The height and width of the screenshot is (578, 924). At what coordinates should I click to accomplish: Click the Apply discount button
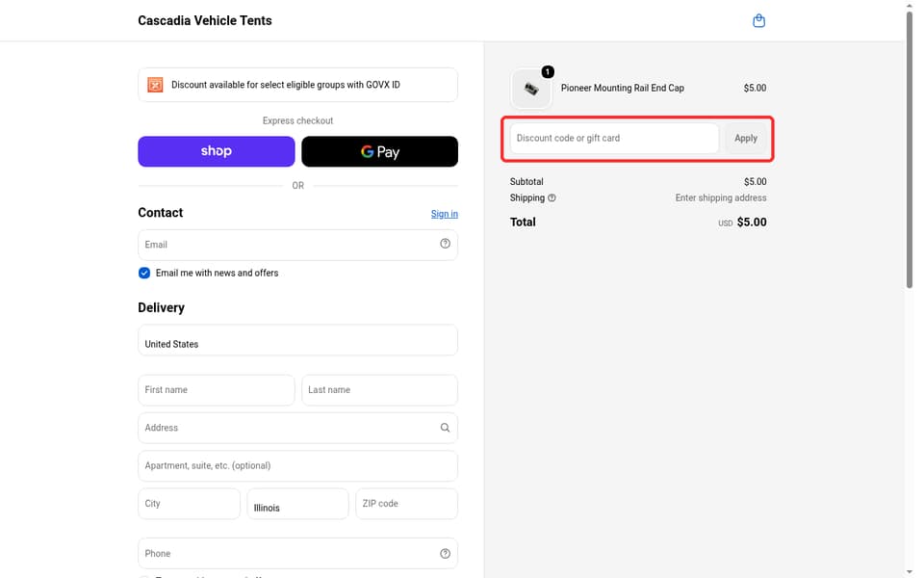point(745,138)
